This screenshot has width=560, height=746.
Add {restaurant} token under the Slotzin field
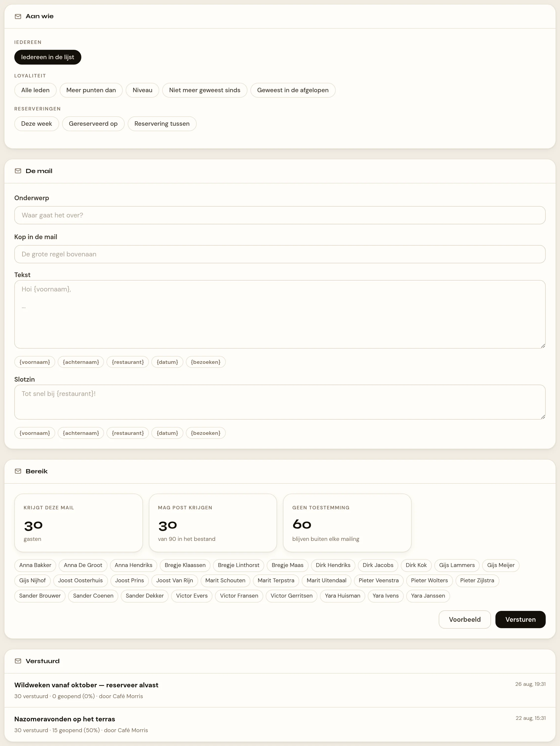128,433
